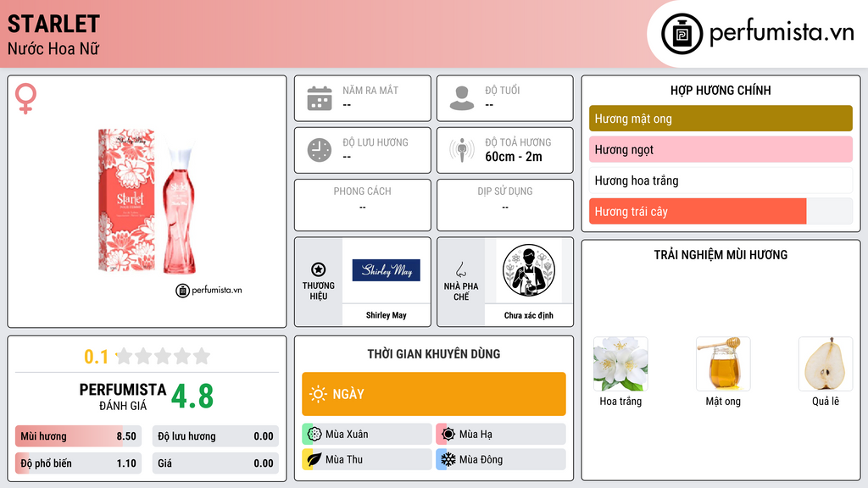
Task: Click the Giá 0.00 score bar
Action: pos(215,463)
